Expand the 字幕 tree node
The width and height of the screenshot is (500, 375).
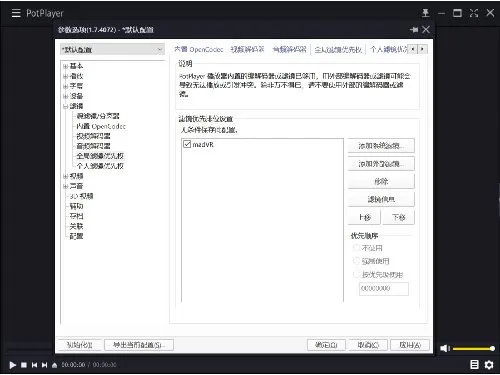[65, 86]
